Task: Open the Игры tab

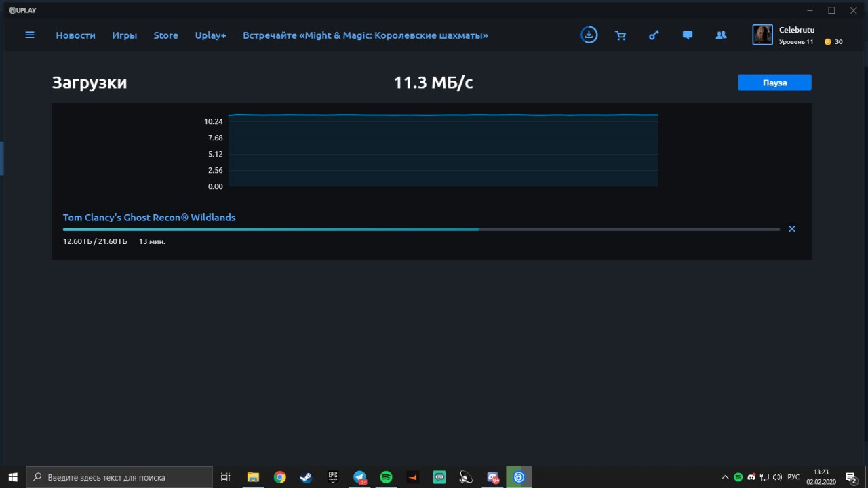Action: point(125,35)
